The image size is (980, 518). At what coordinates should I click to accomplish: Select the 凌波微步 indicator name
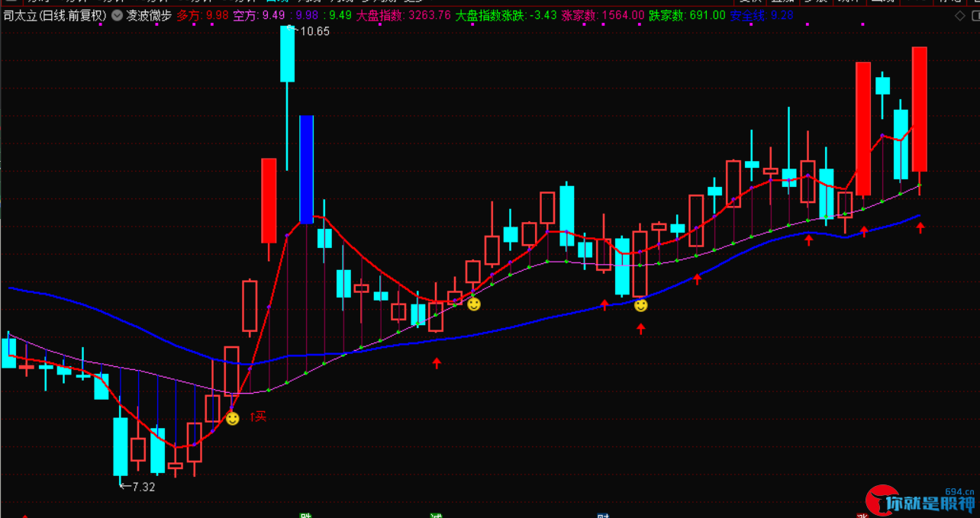tap(149, 14)
